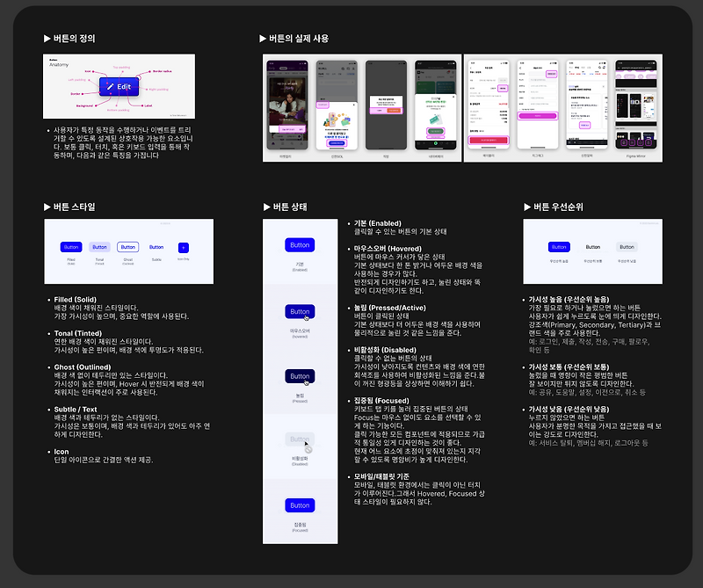The height and width of the screenshot is (588, 703).
Task: Click triangle marker beside 버튼 우선순위 heading
Action: tap(527, 207)
